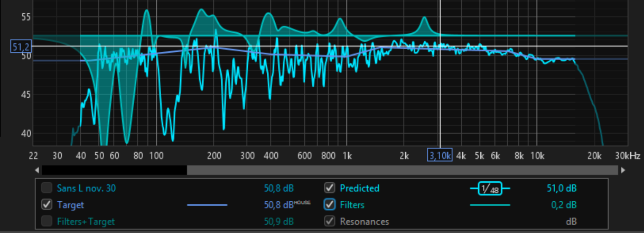Click the Target line color swatch
644x233 pixels.
[x=207, y=204]
